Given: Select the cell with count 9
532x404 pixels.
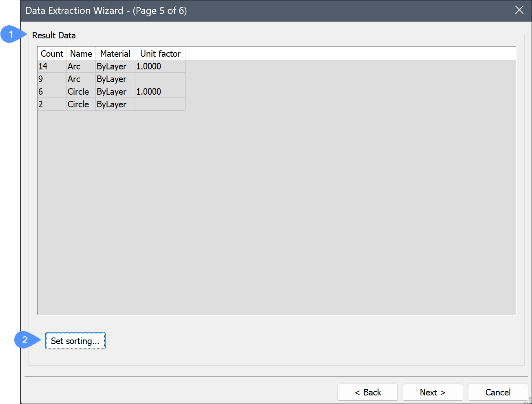Looking at the screenshot, I should 41,79.
